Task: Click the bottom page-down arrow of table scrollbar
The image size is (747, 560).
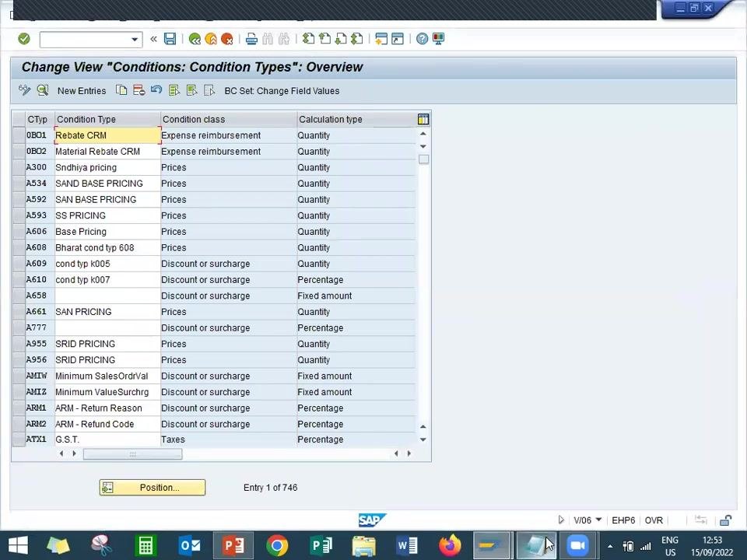Action: point(423,439)
